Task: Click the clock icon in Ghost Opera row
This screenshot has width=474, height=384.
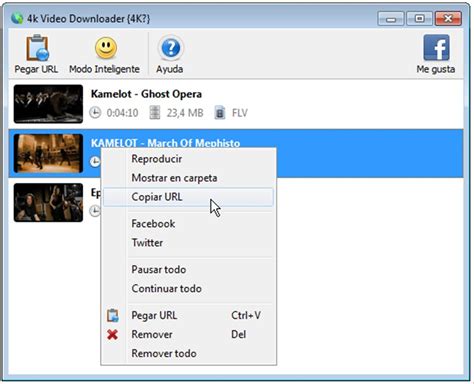Action: pyautogui.click(x=95, y=113)
